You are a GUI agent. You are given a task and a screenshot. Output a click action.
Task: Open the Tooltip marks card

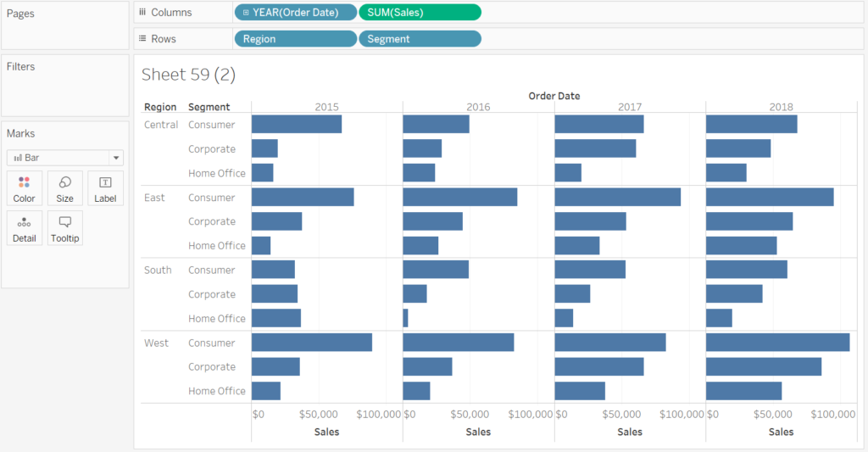click(64, 228)
